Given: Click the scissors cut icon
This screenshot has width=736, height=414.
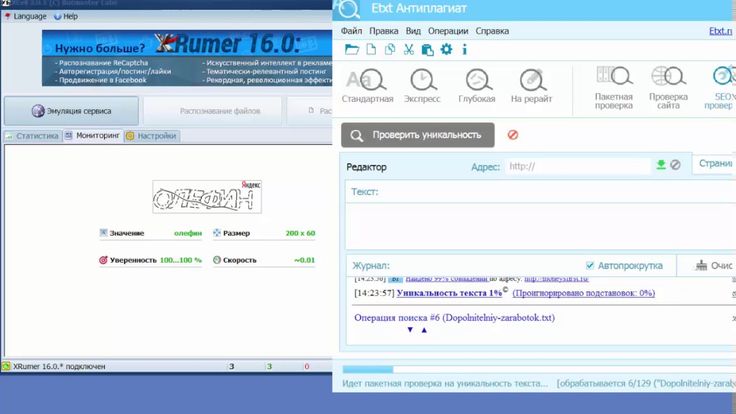Looking at the screenshot, I should (x=409, y=49).
